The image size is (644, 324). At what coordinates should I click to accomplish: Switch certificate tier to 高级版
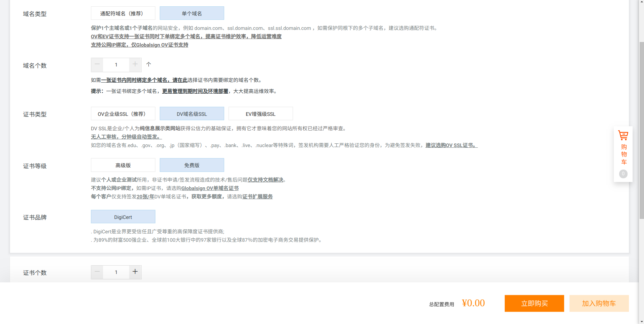click(123, 165)
